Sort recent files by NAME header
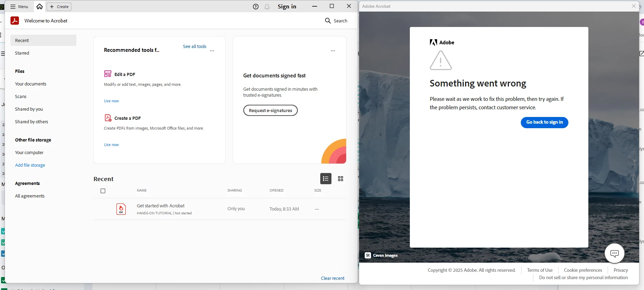The image size is (644, 290). tap(142, 191)
